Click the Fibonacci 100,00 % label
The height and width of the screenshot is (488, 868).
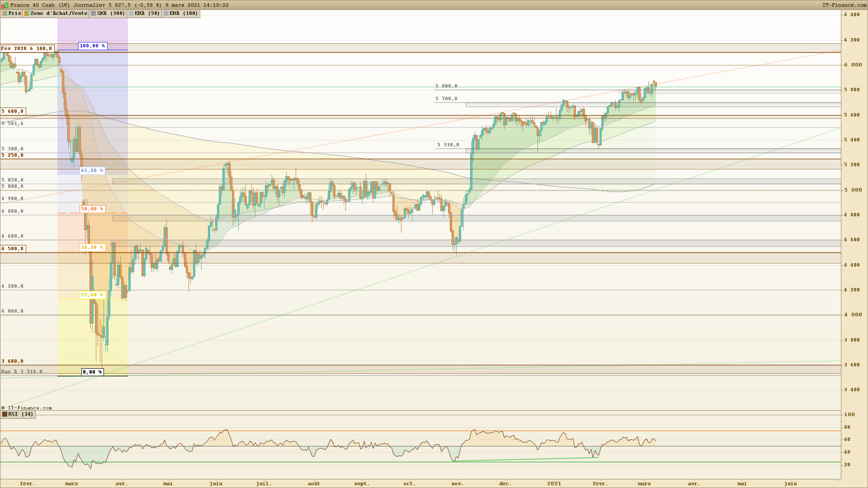tap(92, 46)
